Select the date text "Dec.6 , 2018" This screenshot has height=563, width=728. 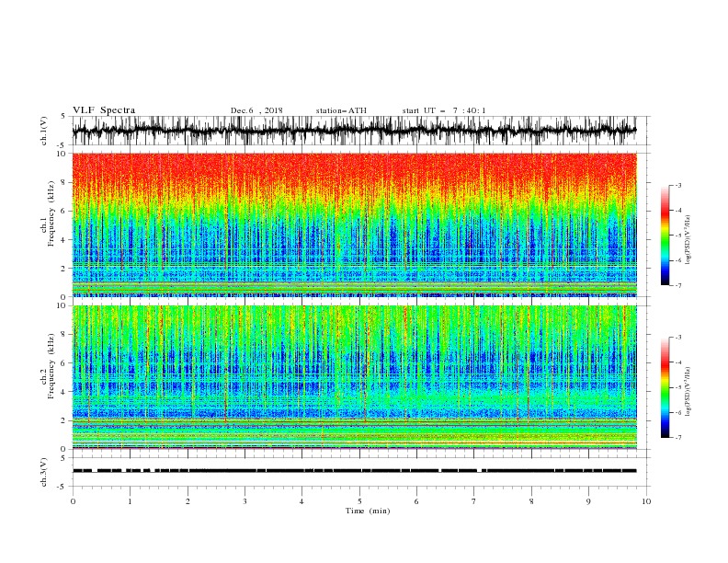256,110
